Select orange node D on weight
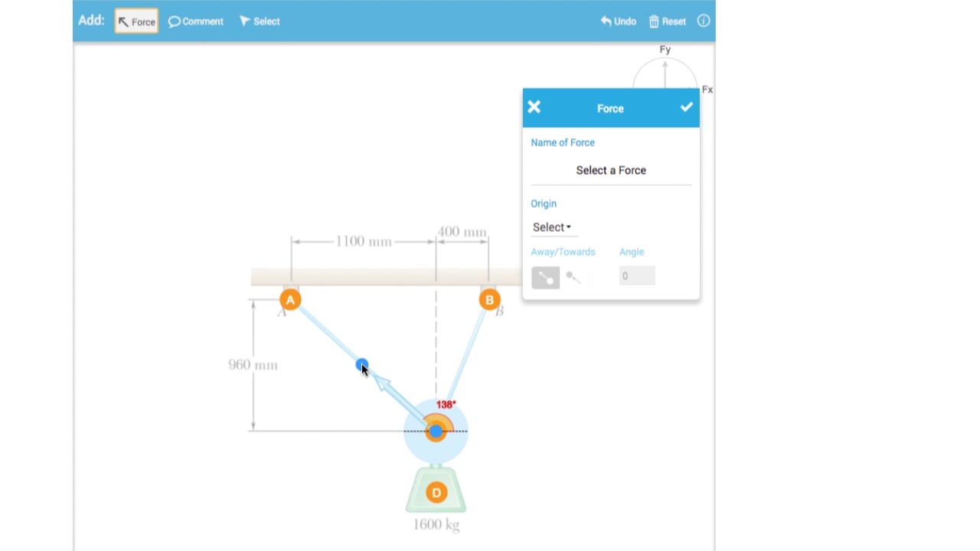Viewport: 980px width, 551px height. (x=436, y=493)
